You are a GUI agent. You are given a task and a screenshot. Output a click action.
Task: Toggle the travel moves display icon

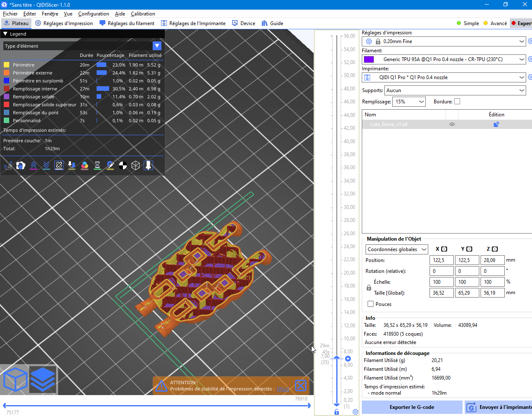[8, 166]
